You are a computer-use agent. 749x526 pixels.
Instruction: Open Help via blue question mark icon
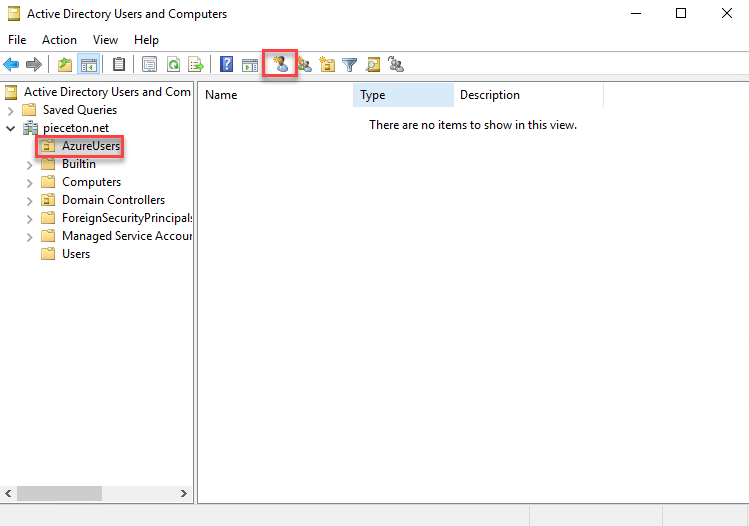(226, 64)
